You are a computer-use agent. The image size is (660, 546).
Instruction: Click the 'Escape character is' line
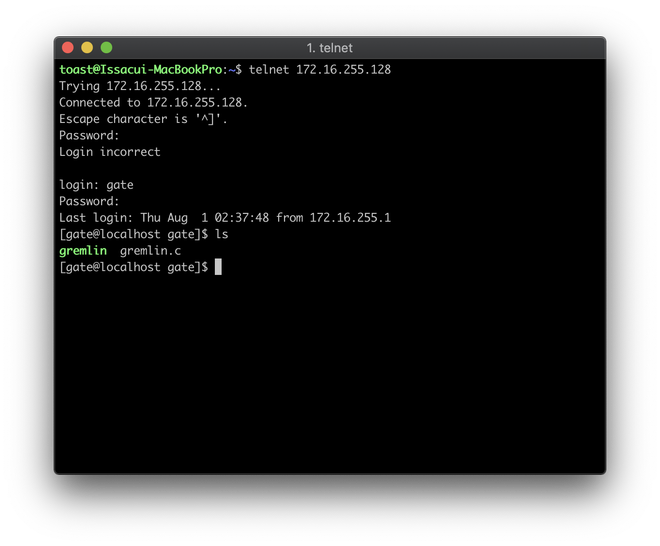click(143, 119)
